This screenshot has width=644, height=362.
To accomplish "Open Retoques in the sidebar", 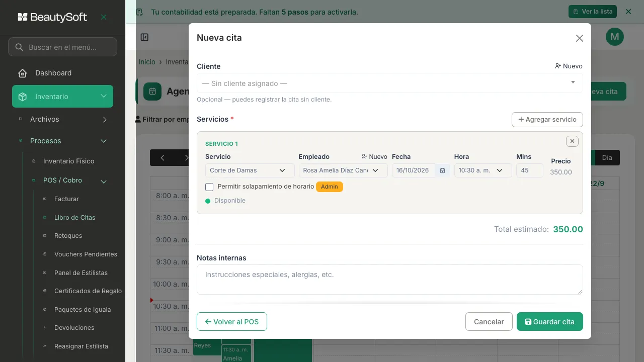I will [x=68, y=236].
